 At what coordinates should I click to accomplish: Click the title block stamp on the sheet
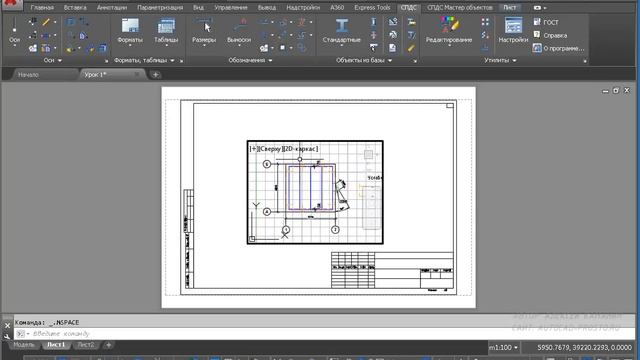click(x=392, y=270)
